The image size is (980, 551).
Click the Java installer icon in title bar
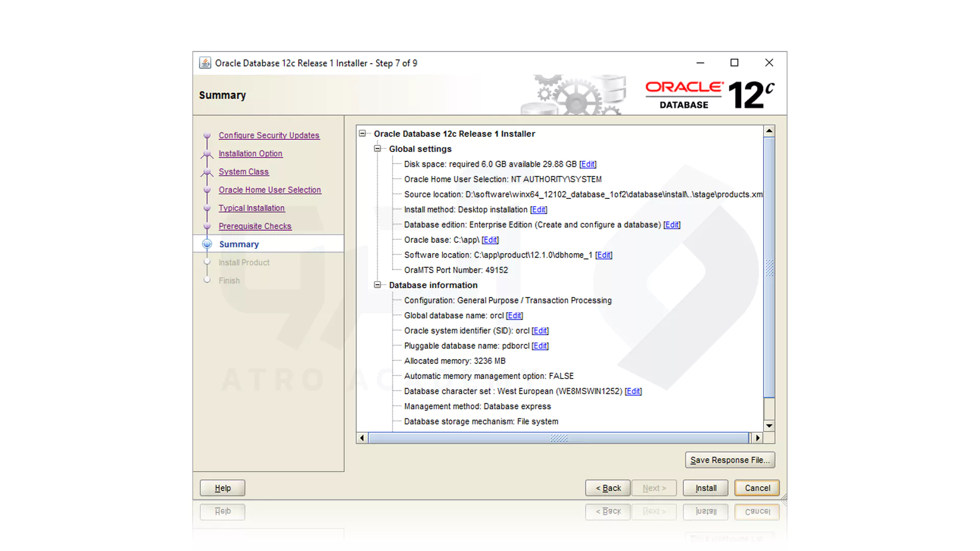pyautogui.click(x=205, y=62)
